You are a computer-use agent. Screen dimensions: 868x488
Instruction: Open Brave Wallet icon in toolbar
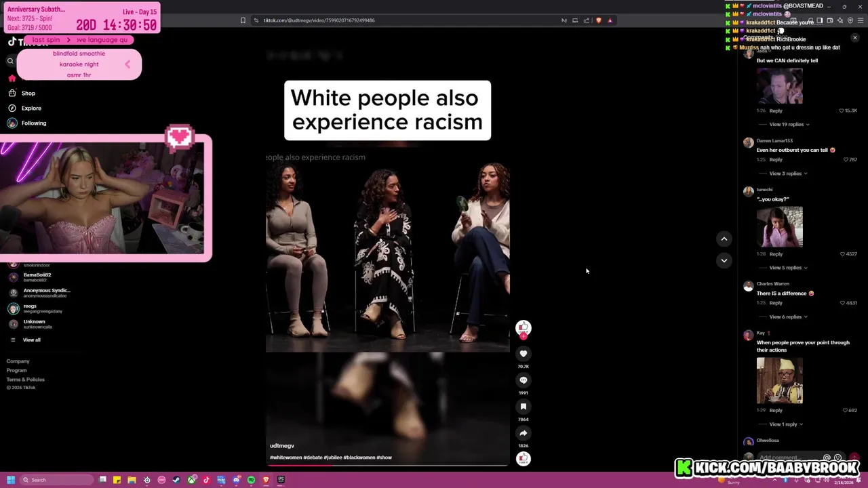830,20
